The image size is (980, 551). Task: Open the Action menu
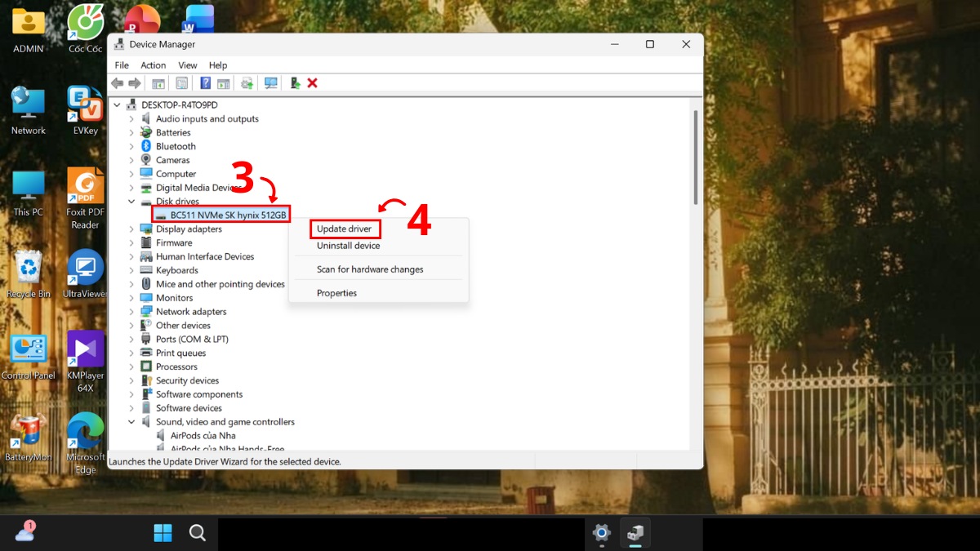[153, 65]
